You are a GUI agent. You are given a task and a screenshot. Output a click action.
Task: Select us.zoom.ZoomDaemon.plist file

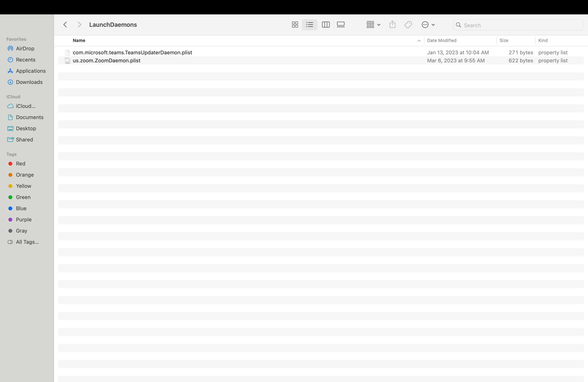coord(106,61)
